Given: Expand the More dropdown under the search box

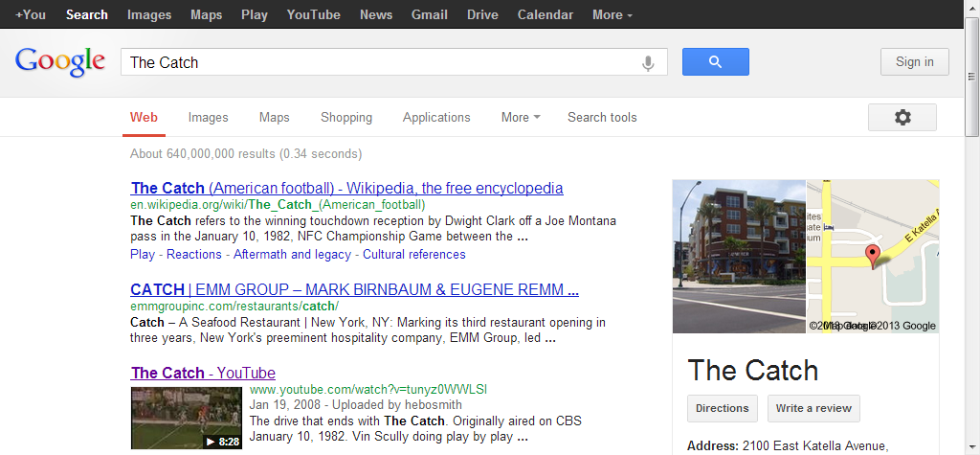Looking at the screenshot, I should click(521, 118).
